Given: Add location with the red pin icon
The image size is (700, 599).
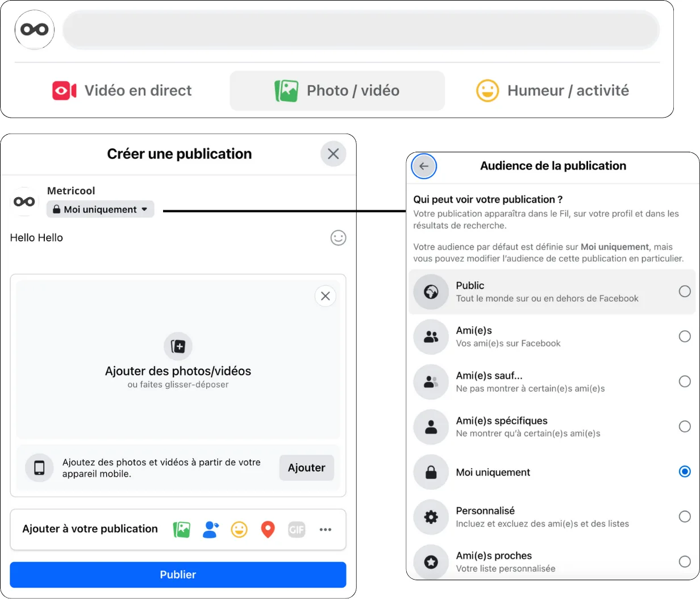Looking at the screenshot, I should coord(268,530).
